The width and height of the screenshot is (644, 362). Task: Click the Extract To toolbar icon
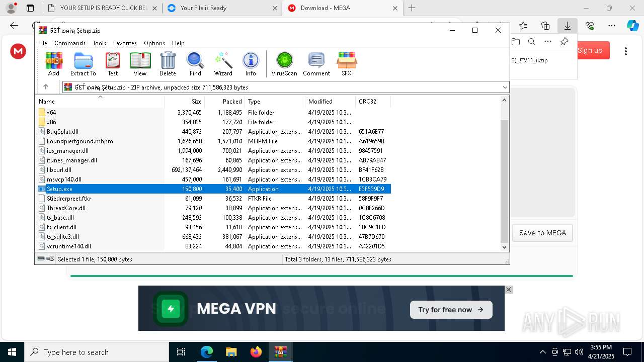point(83,64)
